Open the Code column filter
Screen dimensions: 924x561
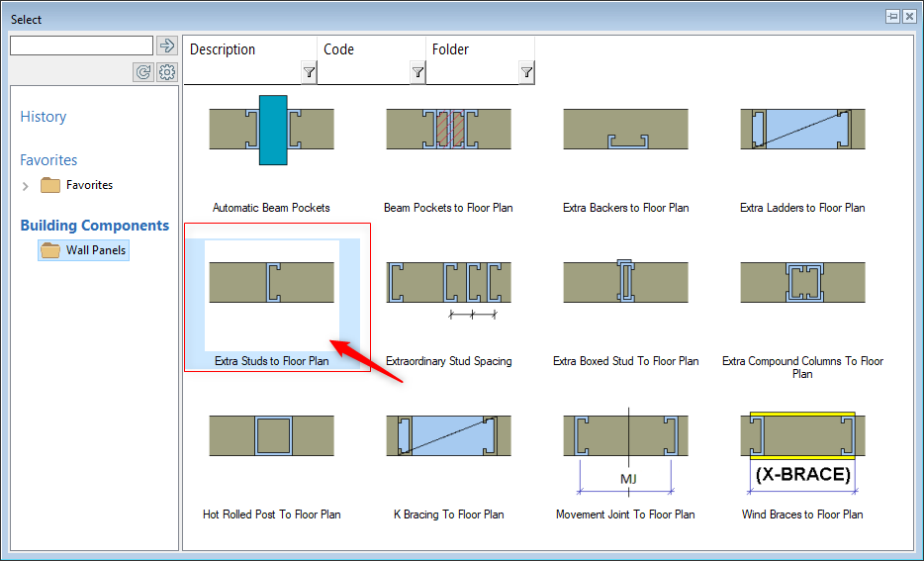[x=417, y=72]
